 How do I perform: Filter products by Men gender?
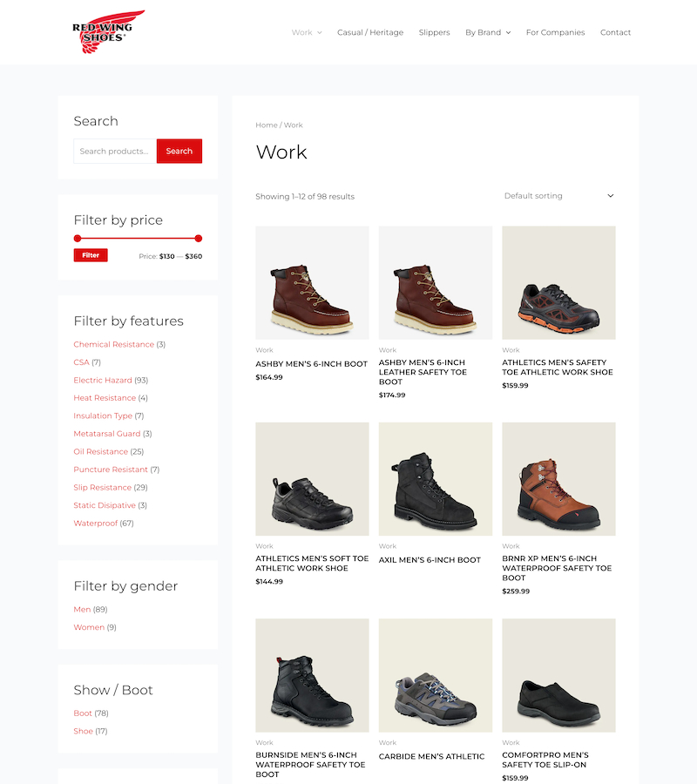coord(82,610)
